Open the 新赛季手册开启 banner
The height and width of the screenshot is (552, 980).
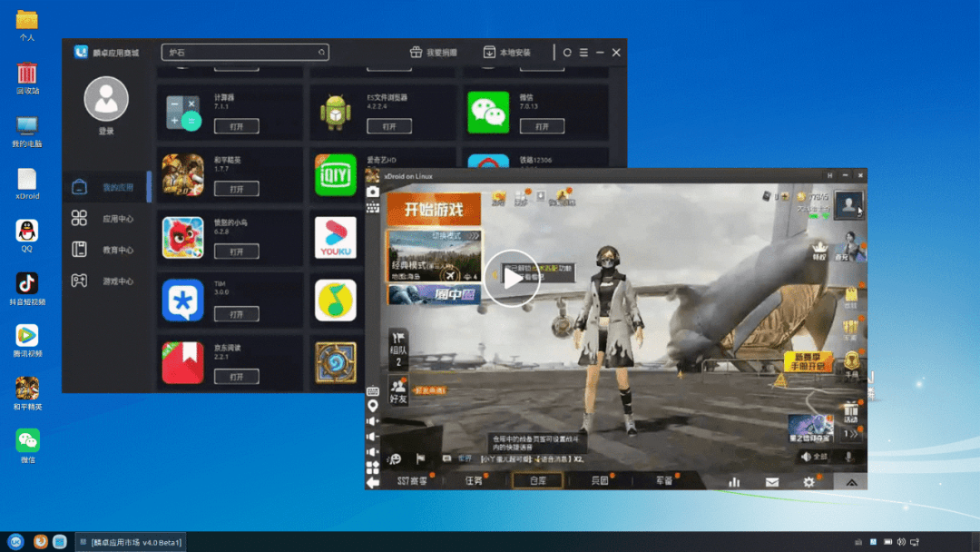tap(808, 362)
